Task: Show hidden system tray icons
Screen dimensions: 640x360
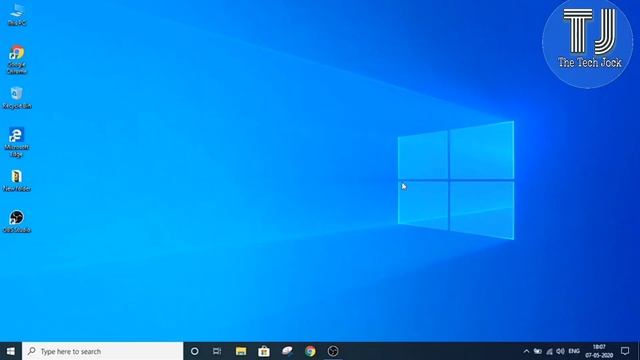Action: (527, 351)
